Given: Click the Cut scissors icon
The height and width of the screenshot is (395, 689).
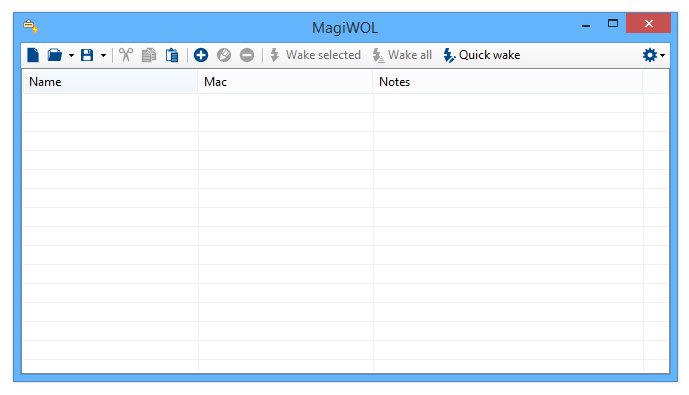Looking at the screenshot, I should [x=126, y=55].
